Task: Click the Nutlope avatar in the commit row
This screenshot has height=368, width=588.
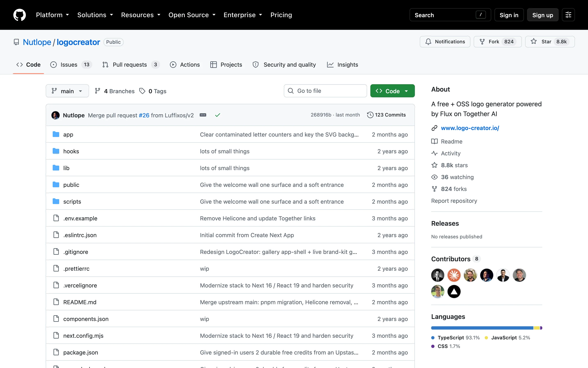Action: [55, 115]
